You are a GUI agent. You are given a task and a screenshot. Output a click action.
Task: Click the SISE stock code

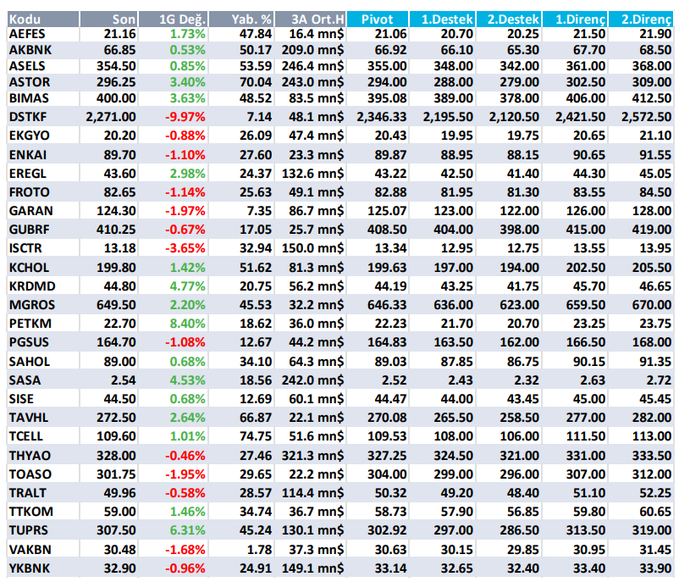[x=22, y=398]
